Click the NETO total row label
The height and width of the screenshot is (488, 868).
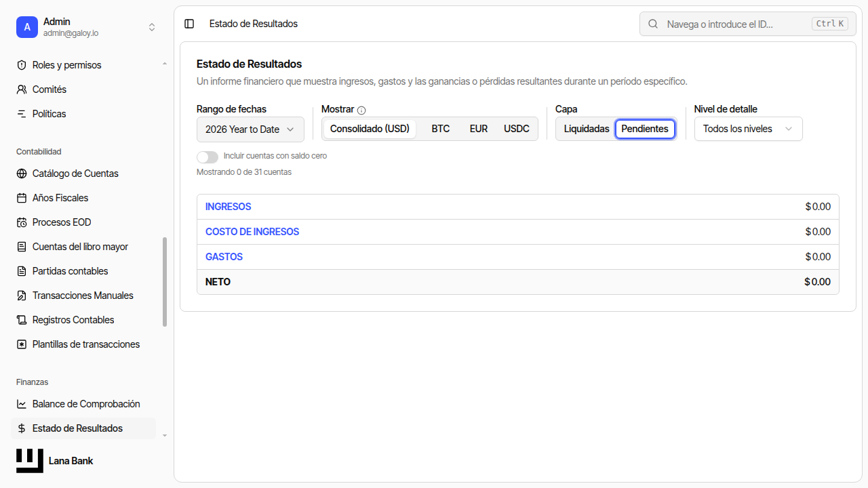click(218, 282)
